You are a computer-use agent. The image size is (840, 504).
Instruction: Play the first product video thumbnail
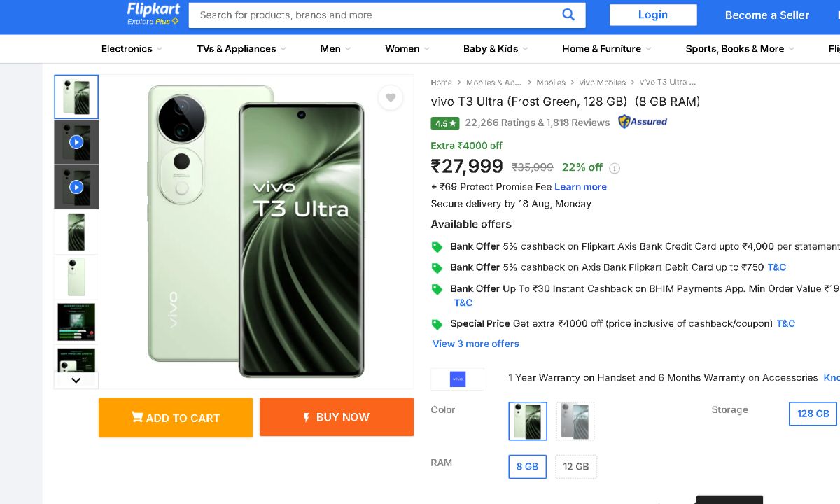tap(76, 142)
